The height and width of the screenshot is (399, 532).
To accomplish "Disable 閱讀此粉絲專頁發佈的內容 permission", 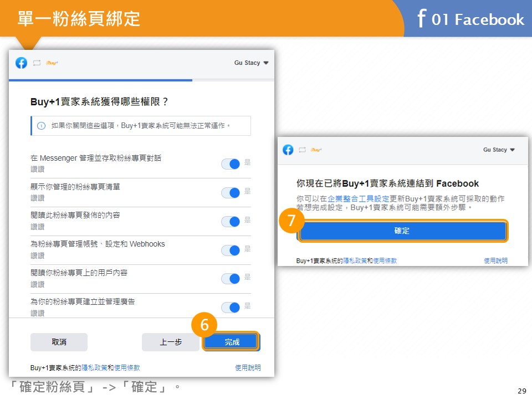I will [231, 221].
